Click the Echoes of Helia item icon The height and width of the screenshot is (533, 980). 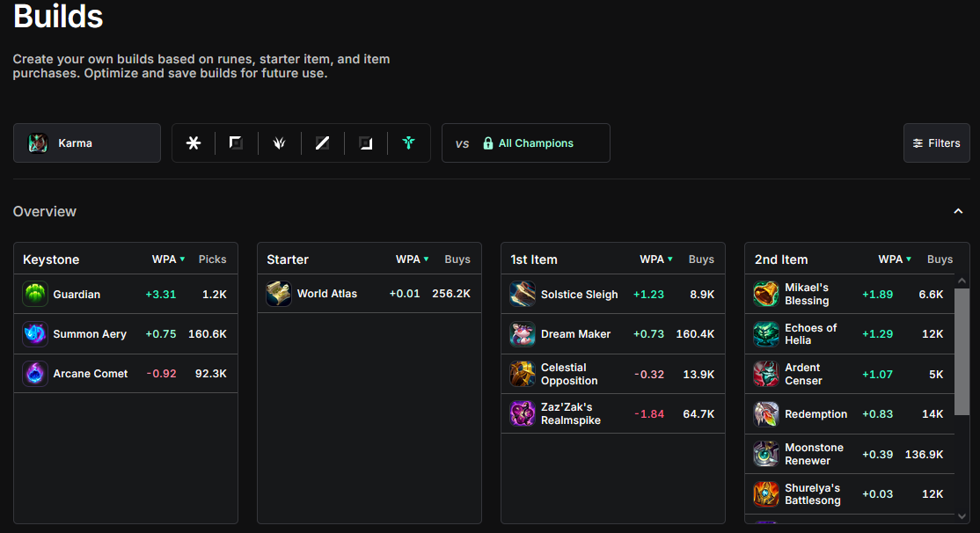(765, 333)
